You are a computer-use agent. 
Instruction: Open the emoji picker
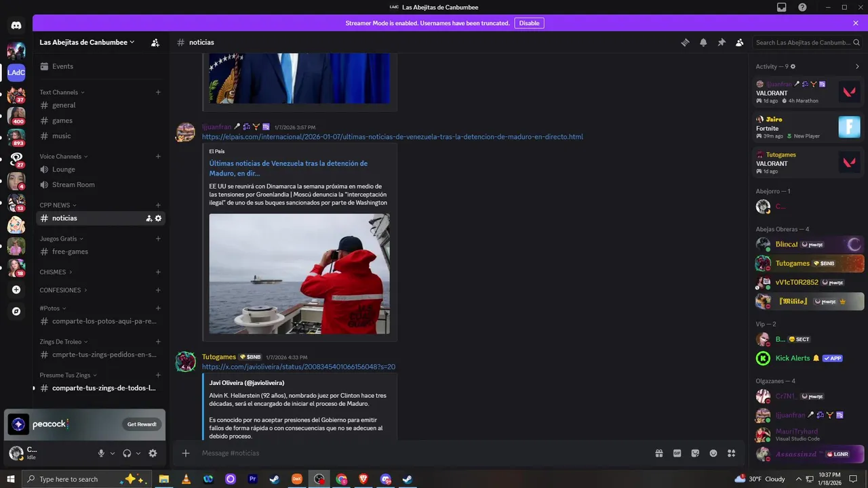coord(713,453)
